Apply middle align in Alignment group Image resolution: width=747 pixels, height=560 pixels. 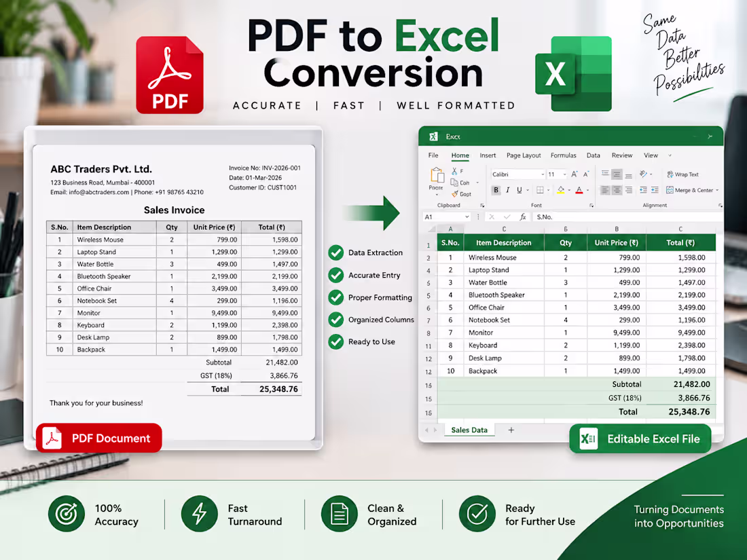pos(617,174)
